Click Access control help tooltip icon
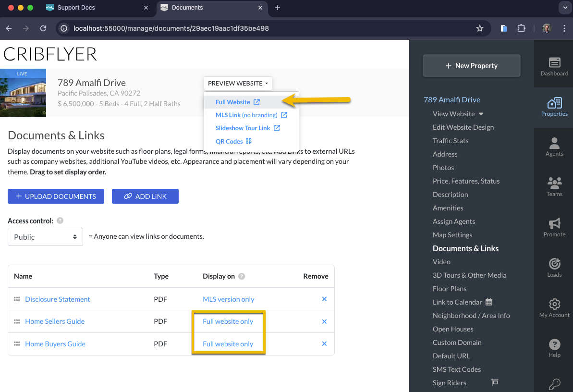The image size is (573, 392). pos(61,220)
